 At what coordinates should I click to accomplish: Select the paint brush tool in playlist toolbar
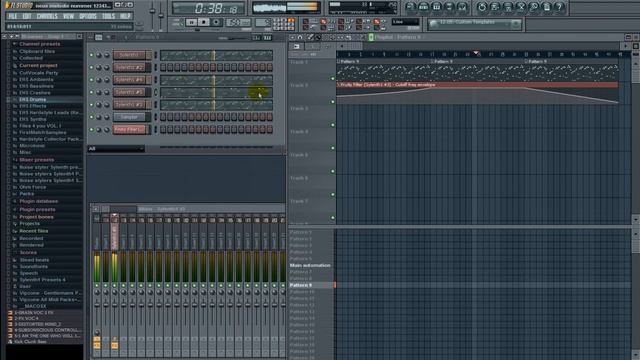coord(318,38)
